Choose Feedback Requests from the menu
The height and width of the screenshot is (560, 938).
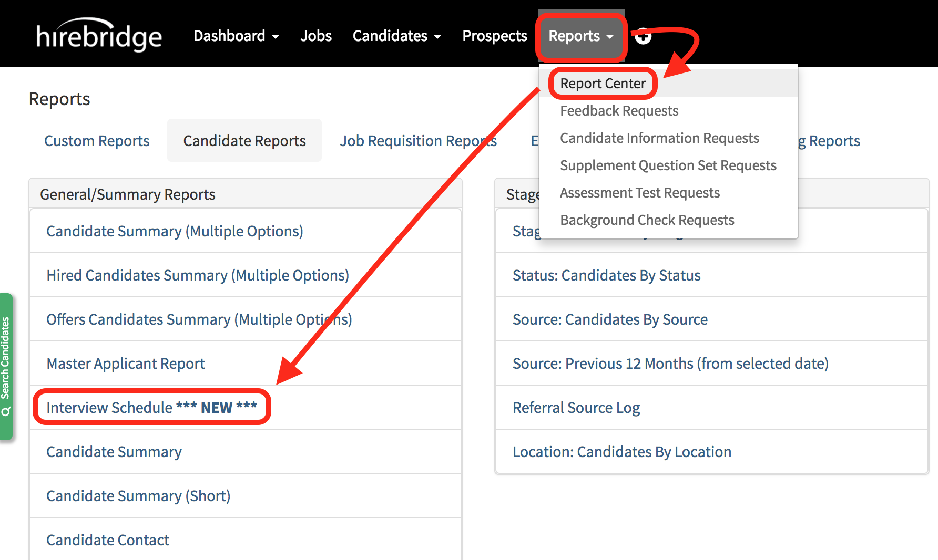619,111
